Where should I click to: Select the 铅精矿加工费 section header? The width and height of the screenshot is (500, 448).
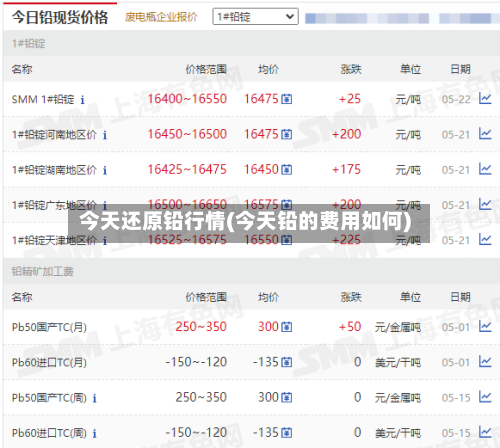42,271
